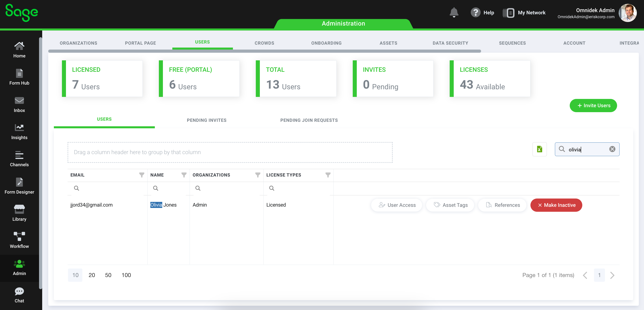Screen dimensions: 644x310
Task: Open the notifications bell
Action: tap(454, 12)
